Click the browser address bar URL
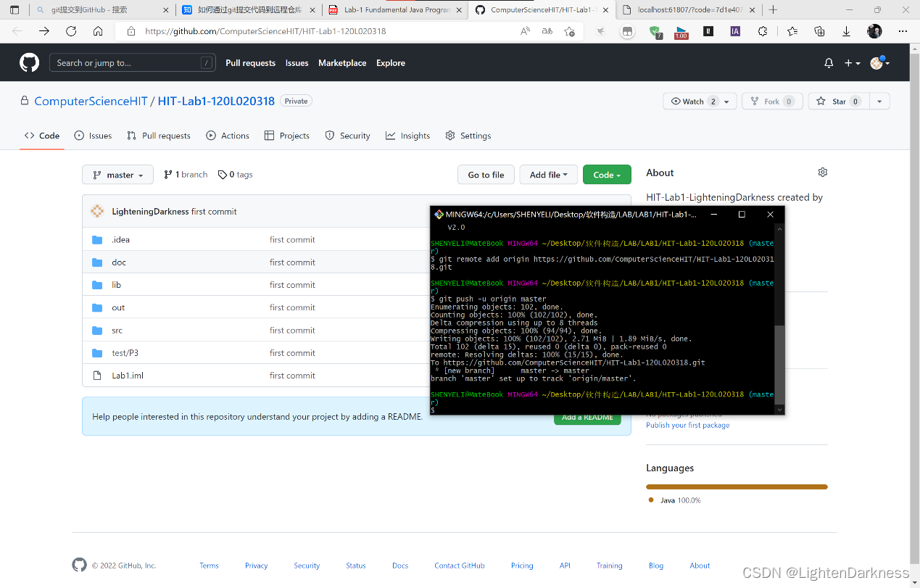The width and height of the screenshot is (920, 588). point(265,31)
